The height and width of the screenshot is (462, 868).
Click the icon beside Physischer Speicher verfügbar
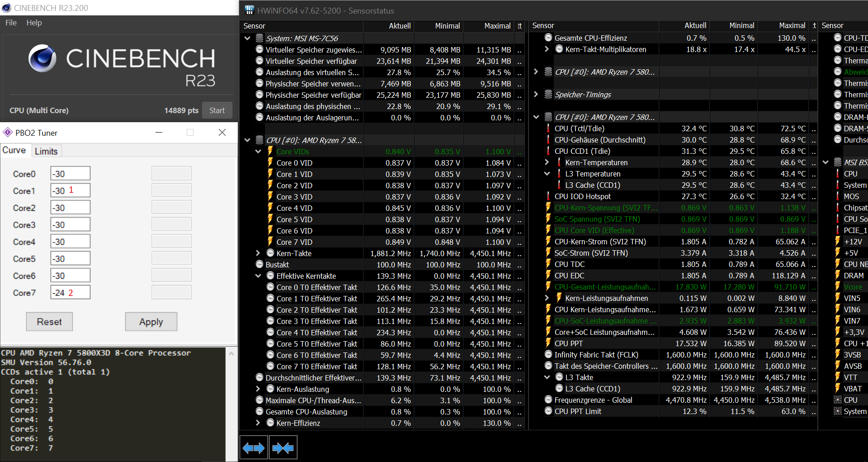pos(259,95)
